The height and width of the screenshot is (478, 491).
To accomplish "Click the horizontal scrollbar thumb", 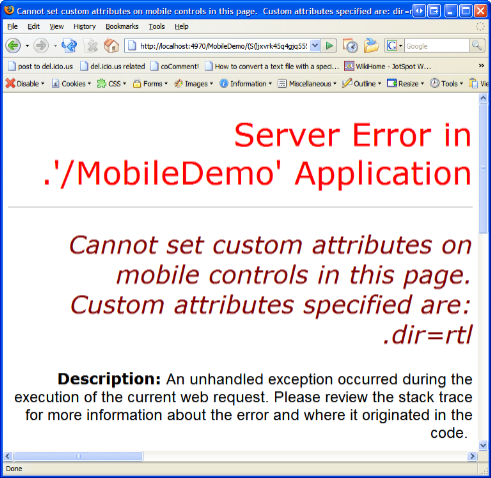I will pyautogui.click(x=78, y=456).
